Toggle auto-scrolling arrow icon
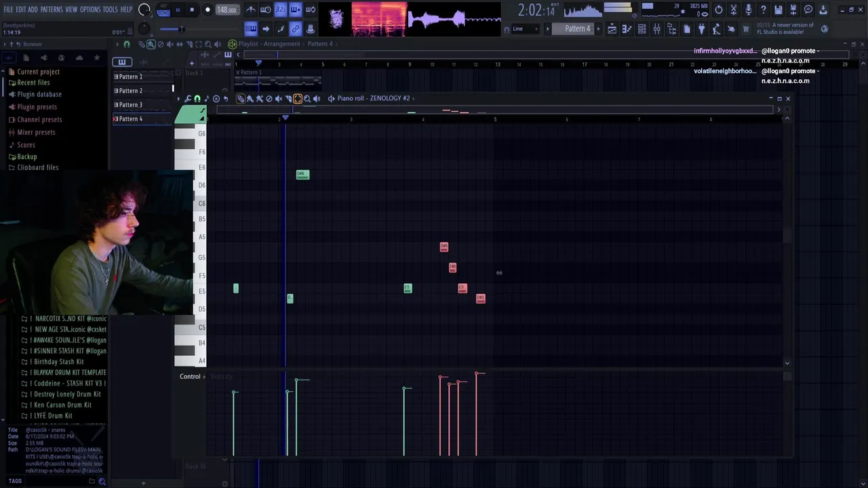The width and height of the screenshot is (868, 488). coord(266,28)
